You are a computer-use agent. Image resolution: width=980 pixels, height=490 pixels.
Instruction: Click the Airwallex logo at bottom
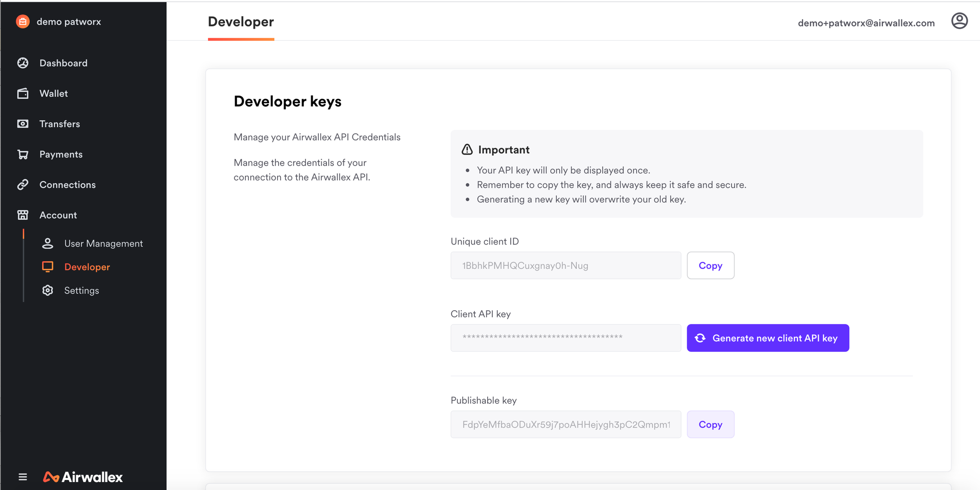click(x=82, y=477)
